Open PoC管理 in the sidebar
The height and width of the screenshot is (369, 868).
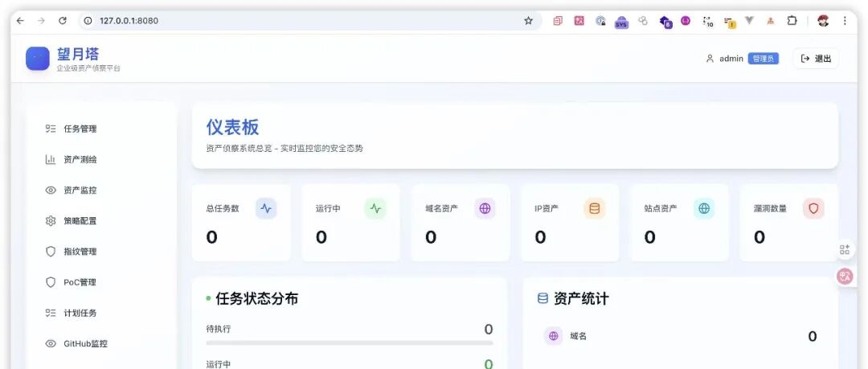(x=101, y=282)
